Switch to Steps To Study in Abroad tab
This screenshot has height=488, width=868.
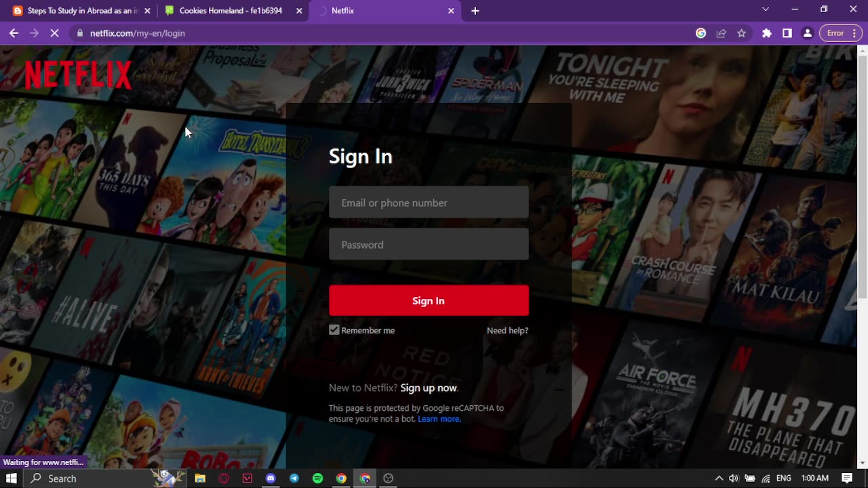tap(75, 11)
